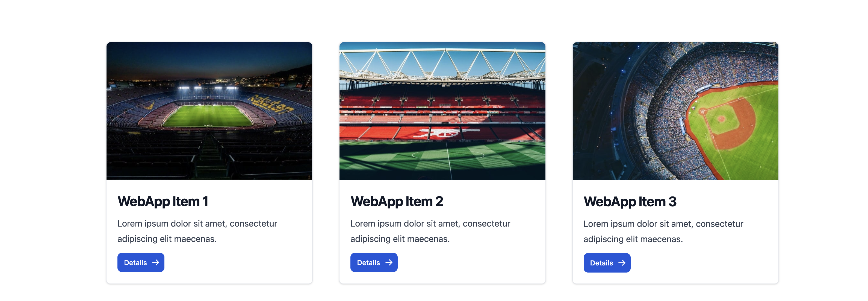Select the red-seated stadium photo thumbnail
This screenshot has height=301, width=868.
442,111
